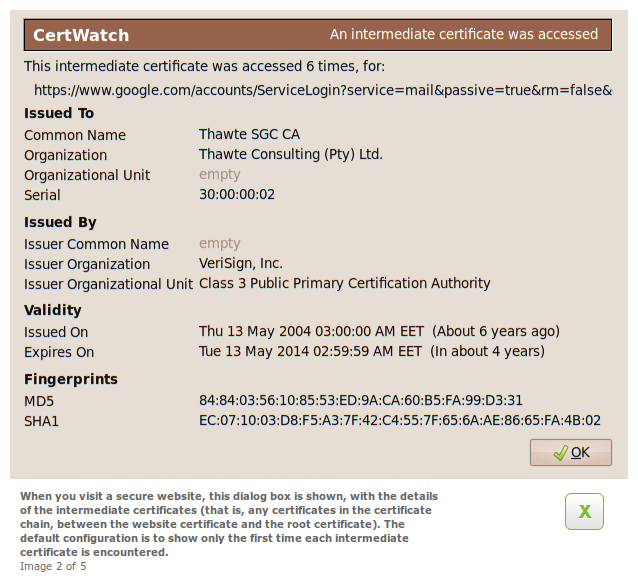Click the 'Common Name' label

pyautogui.click(x=75, y=135)
